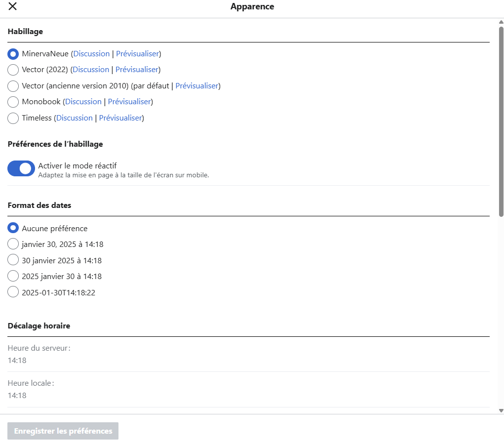
Task: Pick the Monobook skin radio button
Action: pos(13,102)
